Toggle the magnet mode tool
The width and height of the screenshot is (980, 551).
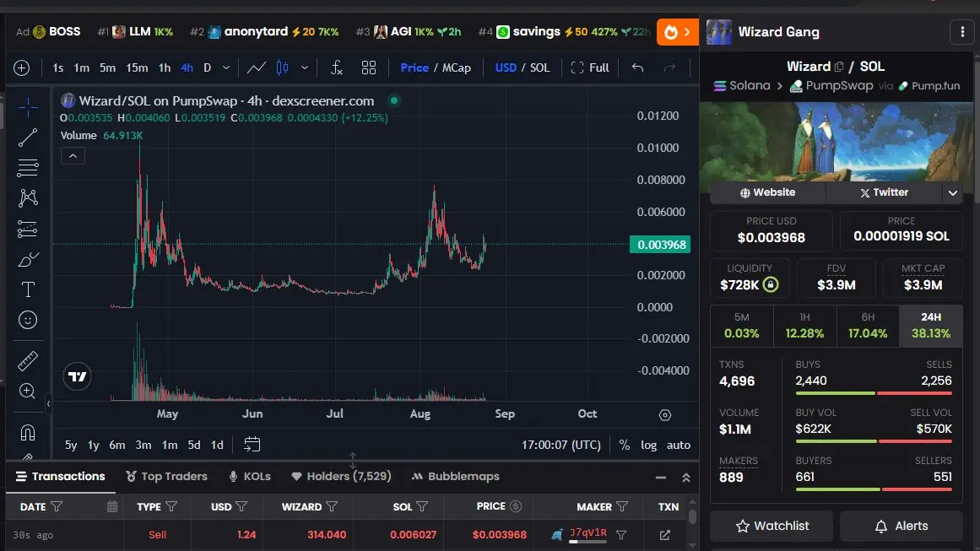tap(28, 432)
